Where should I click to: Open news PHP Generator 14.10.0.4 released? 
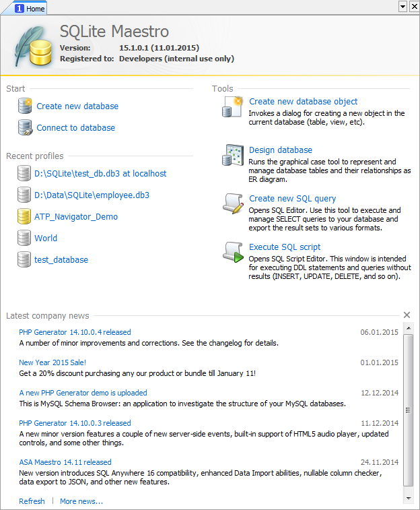tap(75, 332)
